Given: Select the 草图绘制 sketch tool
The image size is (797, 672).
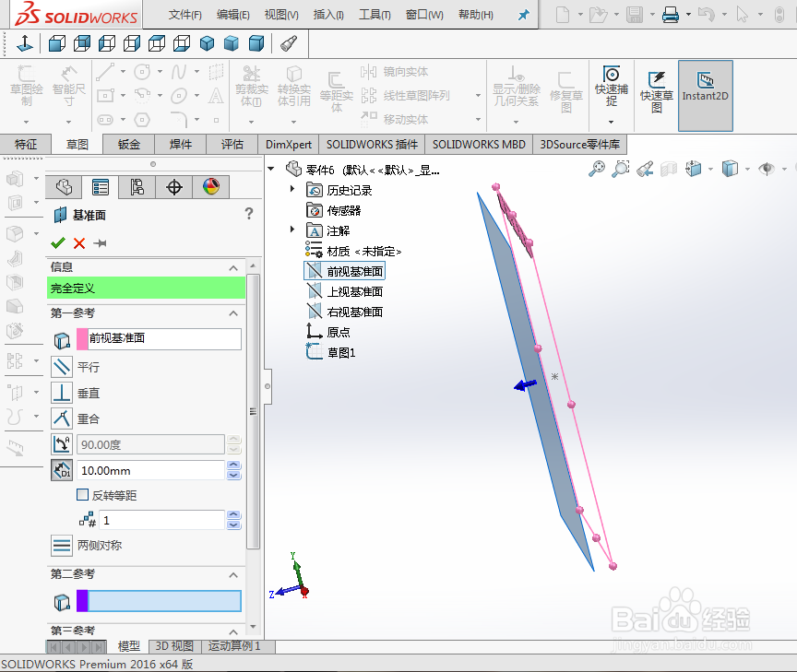Looking at the screenshot, I should (x=26, y=80).
